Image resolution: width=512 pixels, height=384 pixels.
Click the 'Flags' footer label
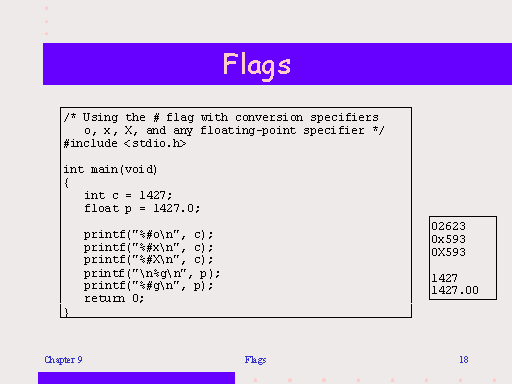point(255,360)
